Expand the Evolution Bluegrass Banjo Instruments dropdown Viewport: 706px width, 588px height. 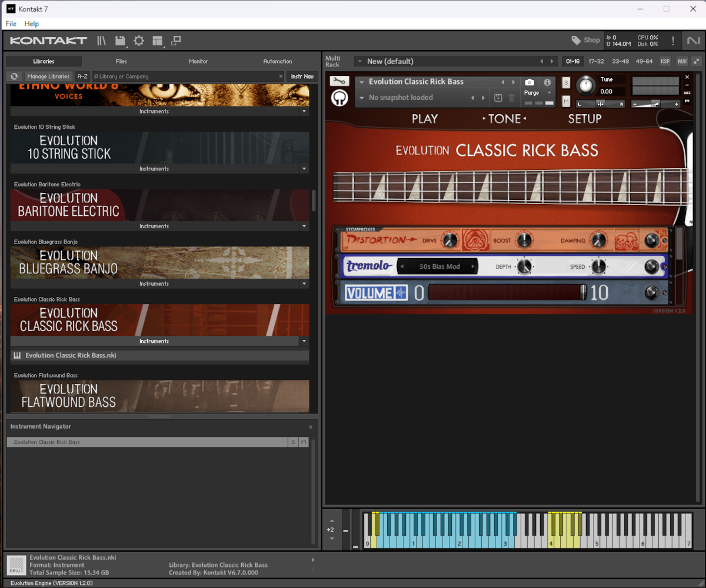(304, 284)
